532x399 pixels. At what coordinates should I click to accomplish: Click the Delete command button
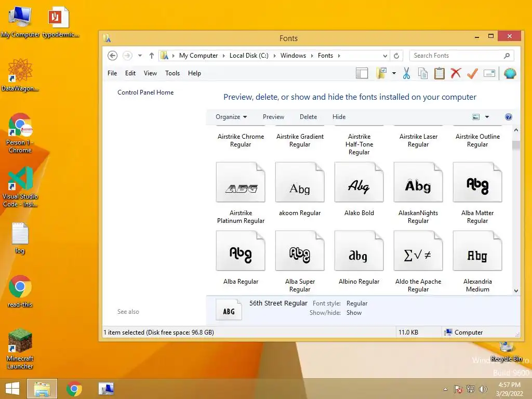[309, 117]
